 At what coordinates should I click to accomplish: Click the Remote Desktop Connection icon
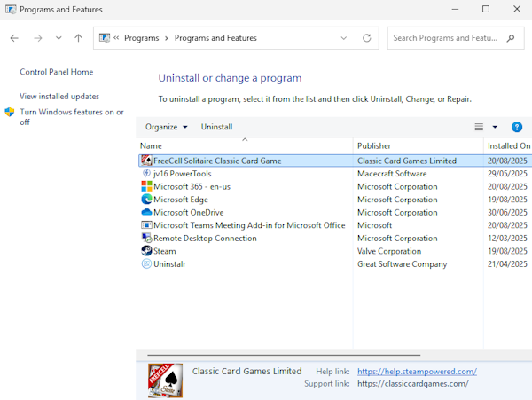[146, 238]
